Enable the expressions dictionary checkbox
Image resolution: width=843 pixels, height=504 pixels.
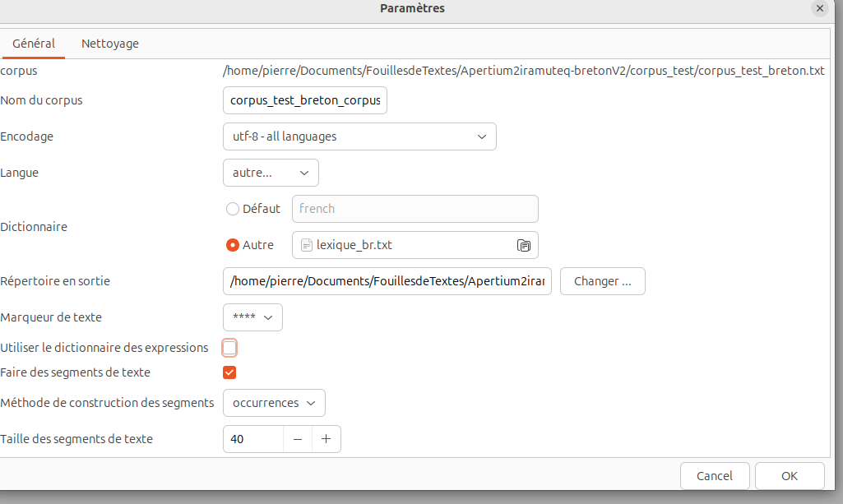click(x=229, y=348)
